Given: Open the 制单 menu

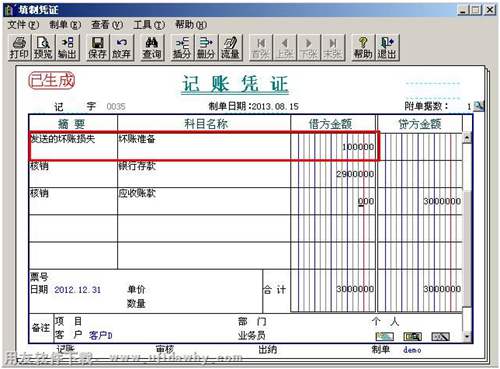Looking at the screenshot, I should [65, 24].
